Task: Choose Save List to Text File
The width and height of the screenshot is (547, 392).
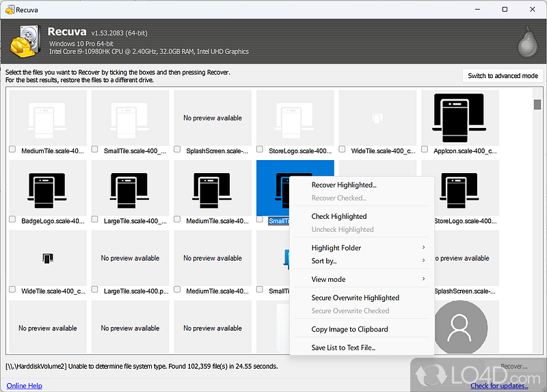Action: (362, 348)
